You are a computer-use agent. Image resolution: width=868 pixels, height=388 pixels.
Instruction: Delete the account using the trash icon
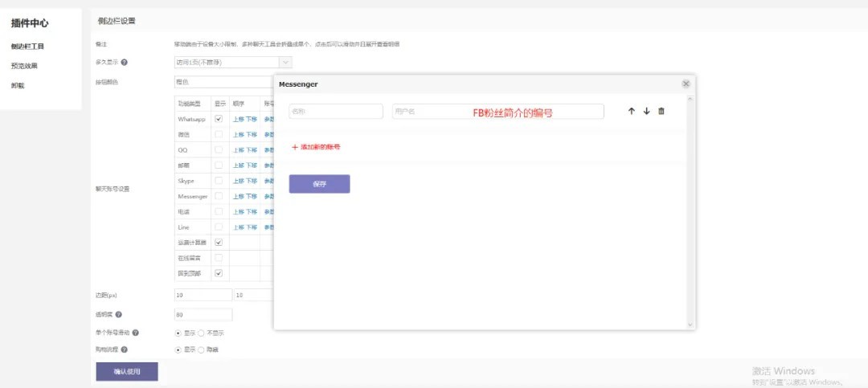click(661, 111)
